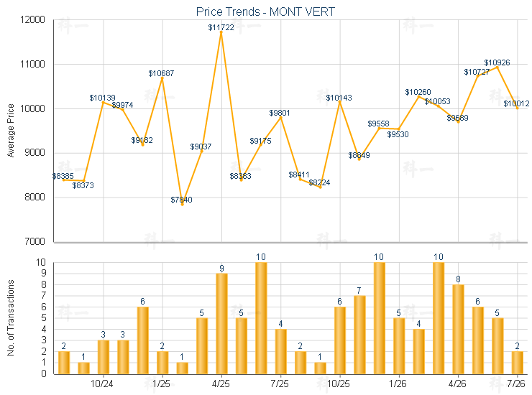Click the $10260 price point
Screen dimensions: 532x395
pos(418,97)
